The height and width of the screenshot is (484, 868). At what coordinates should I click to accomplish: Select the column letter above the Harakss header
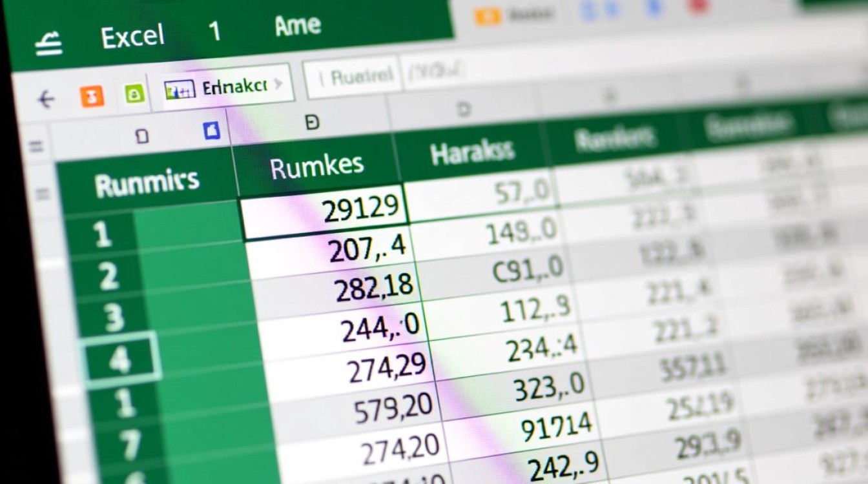464,110
